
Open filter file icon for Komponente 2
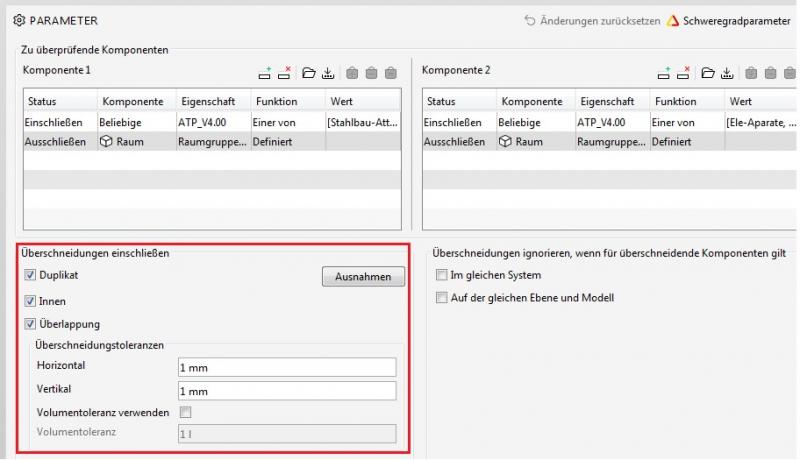(x=708, y=73)
